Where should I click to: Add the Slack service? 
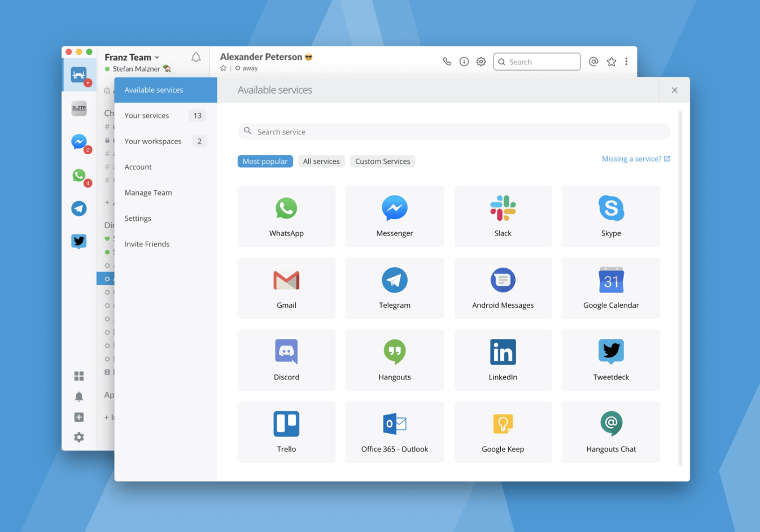(503, 216)
